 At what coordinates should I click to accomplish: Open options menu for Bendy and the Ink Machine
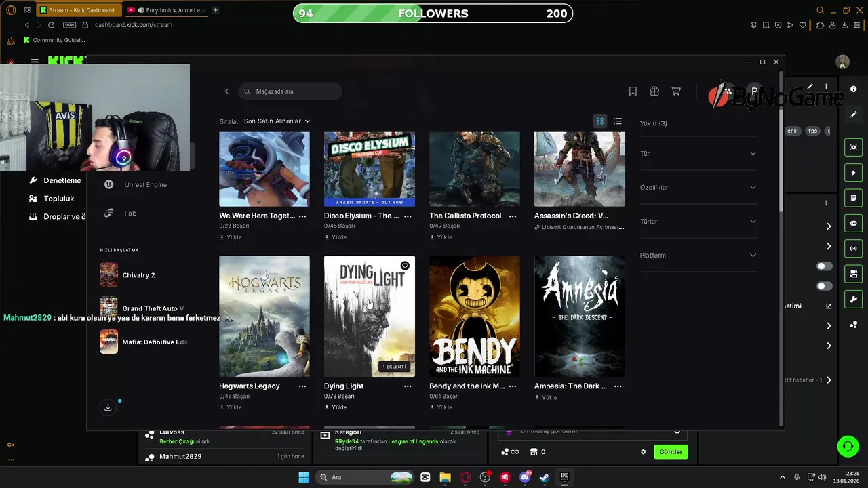(x=513, y=386)
